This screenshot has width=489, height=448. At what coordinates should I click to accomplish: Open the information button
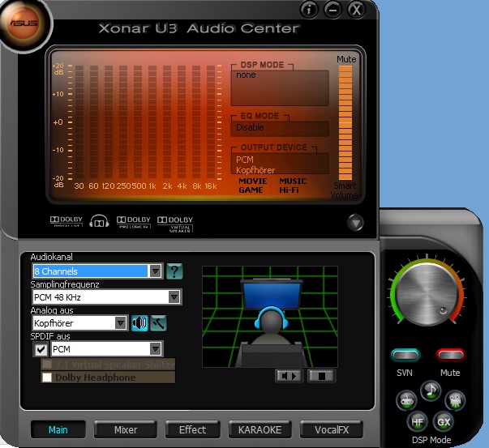(309, 10)
